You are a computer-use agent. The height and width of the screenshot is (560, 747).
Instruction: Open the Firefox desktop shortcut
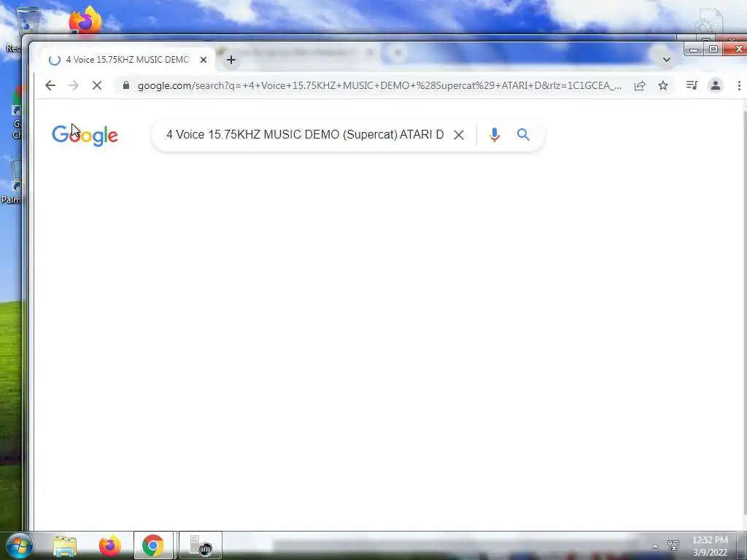(x=86, y=20)
